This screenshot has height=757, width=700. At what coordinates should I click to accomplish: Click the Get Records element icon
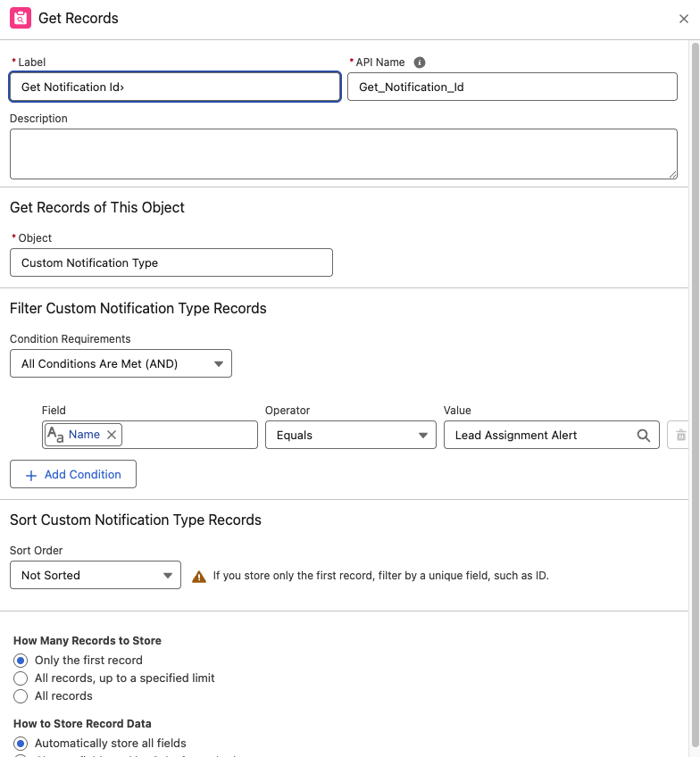click(21, 19)
